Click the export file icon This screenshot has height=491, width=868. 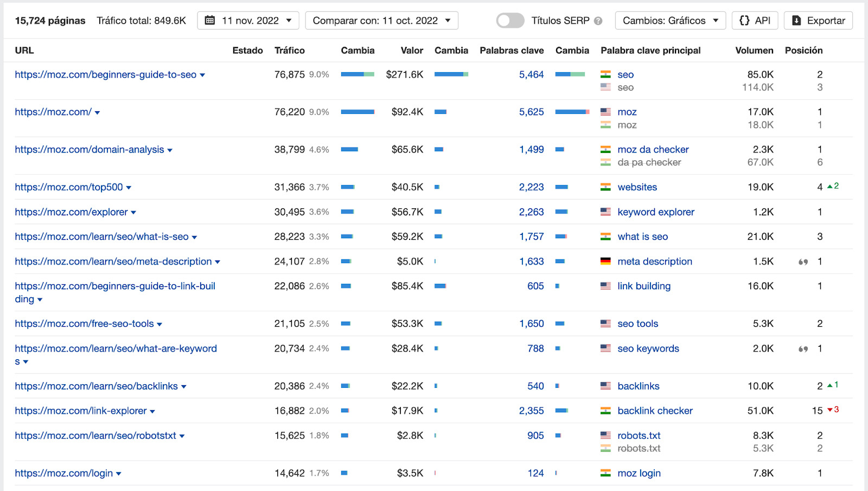796,21
